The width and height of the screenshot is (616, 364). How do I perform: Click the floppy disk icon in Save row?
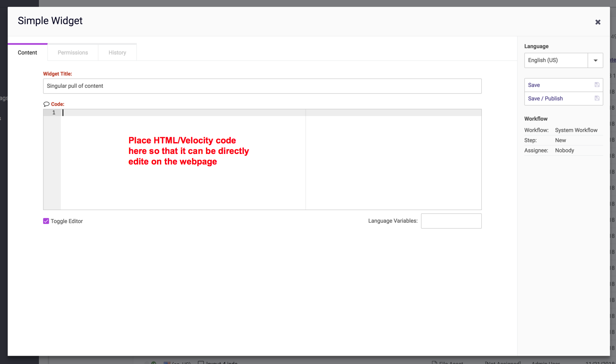pyautogui.click(x=597, y=85)
